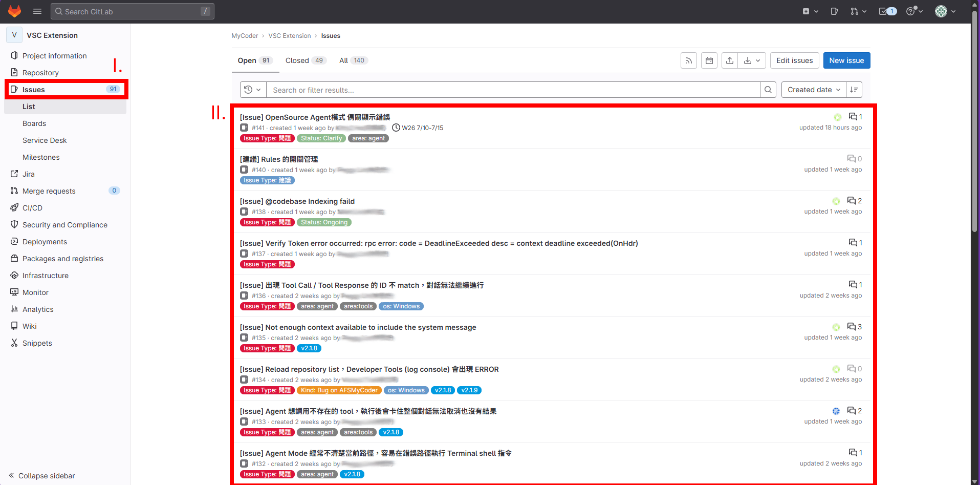Click W26 7/10-7/15 milestone on issue #141
The image size is (980, 485).
(418, 128)
